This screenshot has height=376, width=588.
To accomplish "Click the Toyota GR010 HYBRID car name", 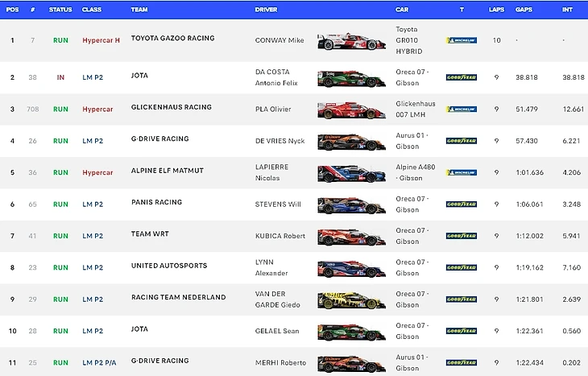I will tap(409, 40).
